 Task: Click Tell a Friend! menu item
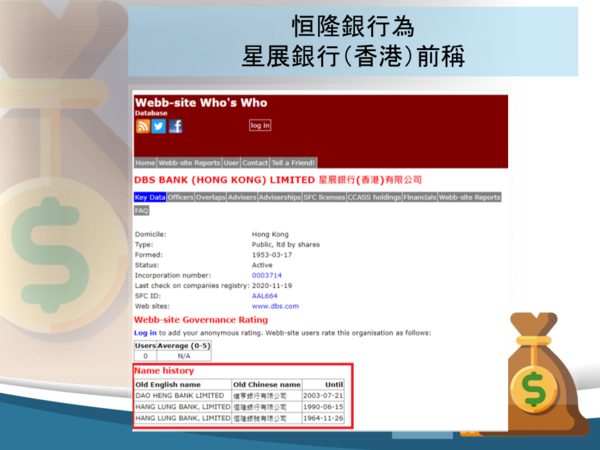click(x=293, y=163)
